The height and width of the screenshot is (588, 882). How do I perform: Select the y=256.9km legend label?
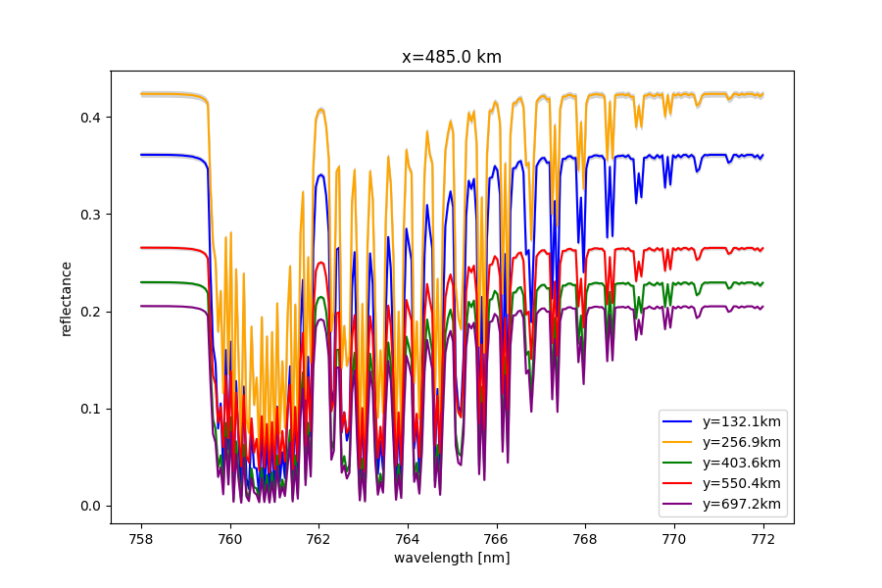742,443
